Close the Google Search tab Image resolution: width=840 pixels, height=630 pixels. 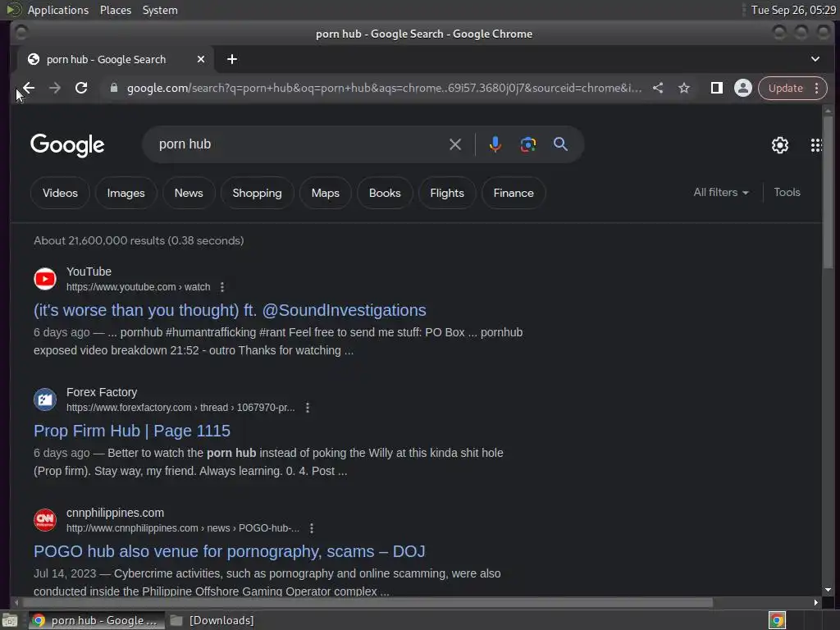coord(201,59)
